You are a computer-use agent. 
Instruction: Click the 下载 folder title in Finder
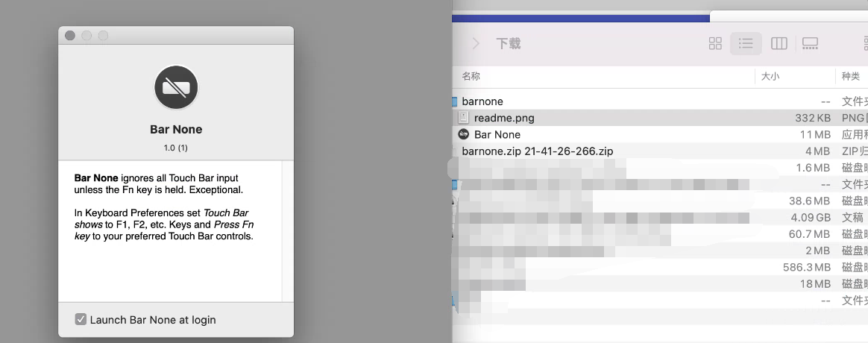[508, 43]
